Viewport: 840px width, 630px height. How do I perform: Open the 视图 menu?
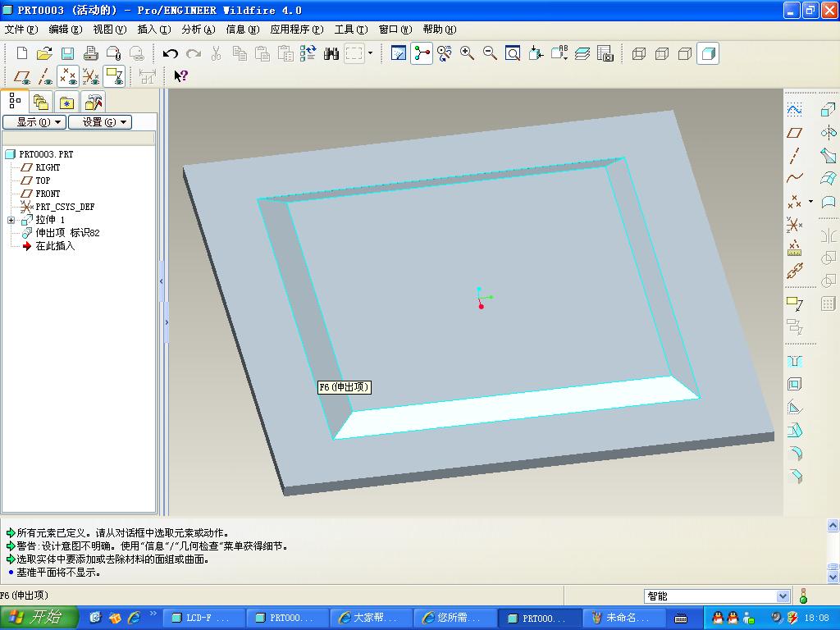point(110,30)
